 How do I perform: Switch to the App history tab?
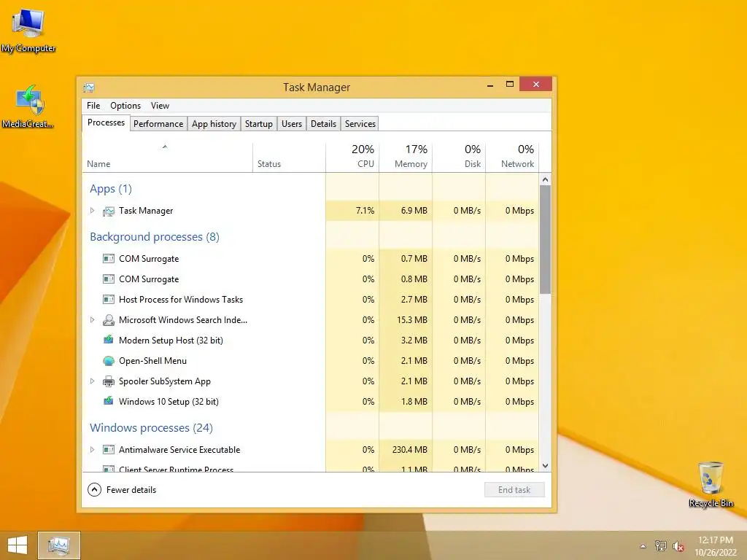(214, 124)
